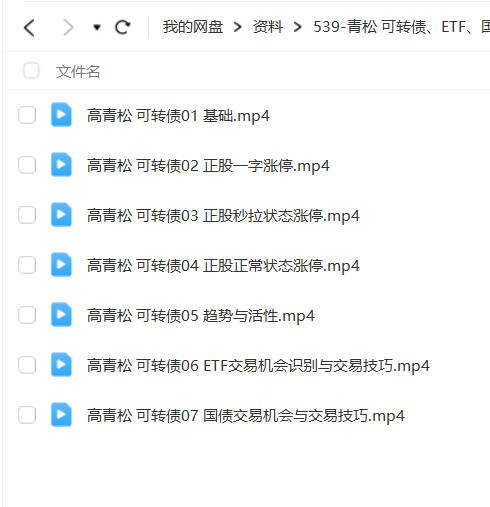Go back using the left arrow icon

29,27
